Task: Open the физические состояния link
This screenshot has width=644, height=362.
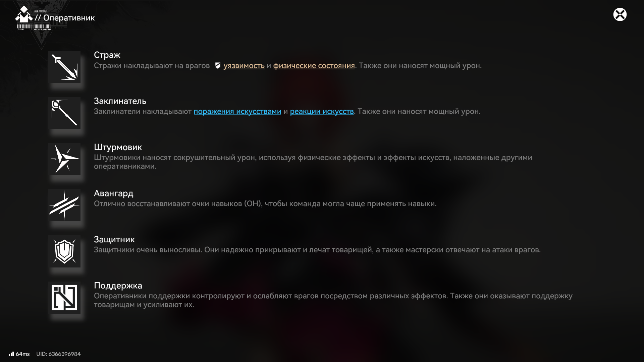Action: pos(314,66)
